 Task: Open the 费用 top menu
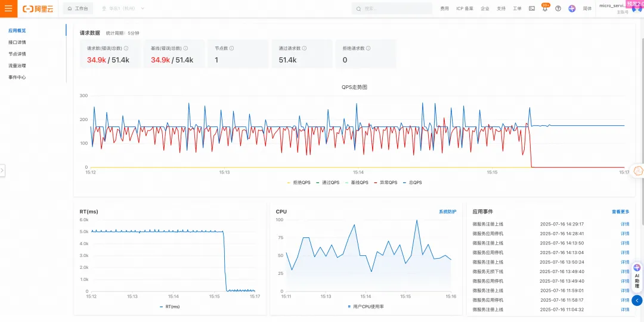tap(444, 8)
